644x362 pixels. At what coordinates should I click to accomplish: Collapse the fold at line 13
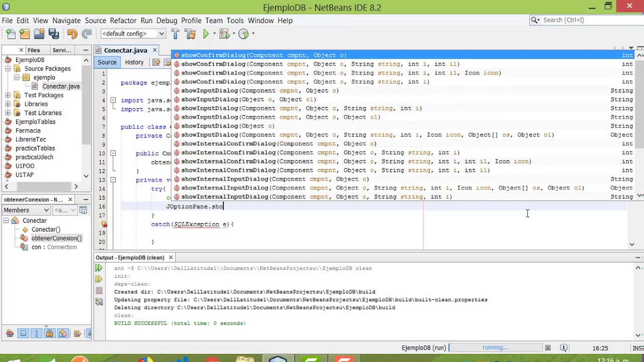113,180
